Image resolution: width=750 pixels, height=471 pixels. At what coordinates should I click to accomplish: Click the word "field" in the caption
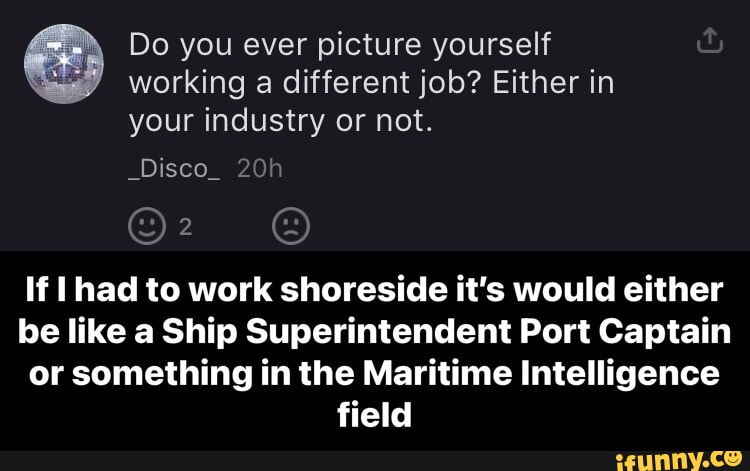pyautogui.click(x=374, y=413)
